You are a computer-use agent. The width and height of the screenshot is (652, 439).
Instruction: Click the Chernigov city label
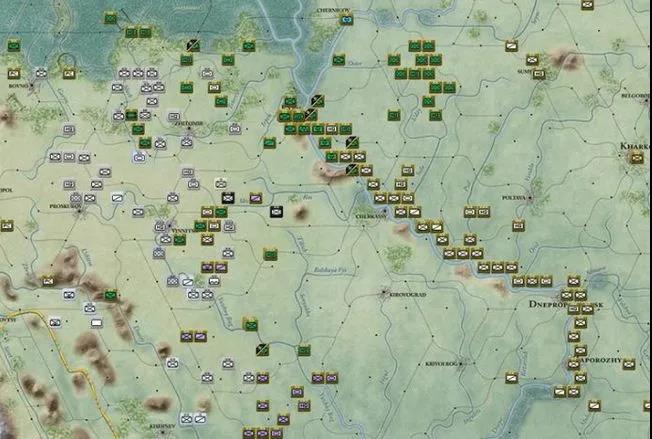pos(333,10)
